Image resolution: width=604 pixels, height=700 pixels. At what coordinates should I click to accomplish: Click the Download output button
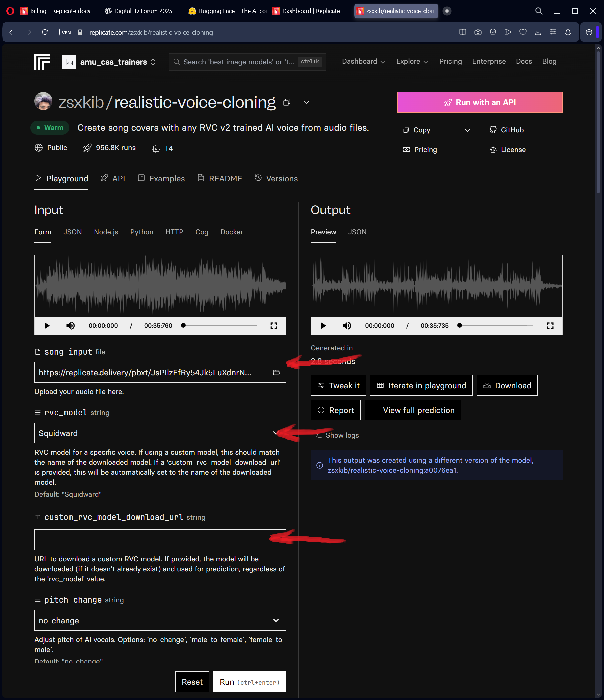pyautogui.click(x=507, y=385)
